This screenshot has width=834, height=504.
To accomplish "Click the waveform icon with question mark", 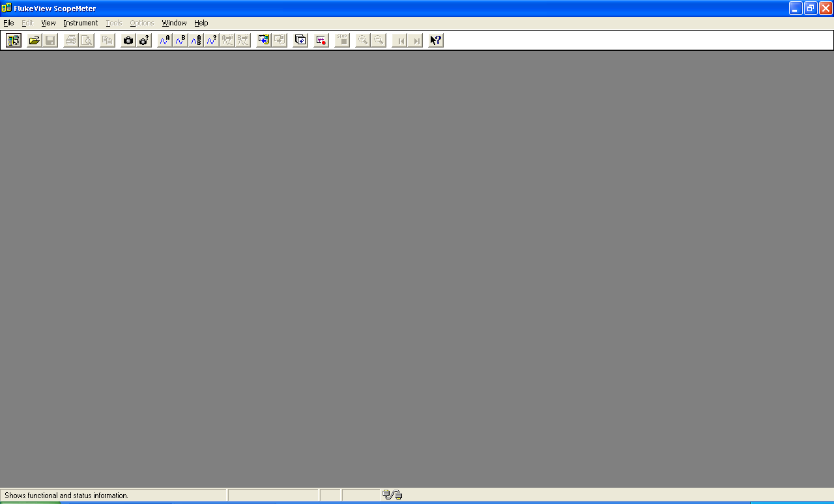I will tap(212, 40).
